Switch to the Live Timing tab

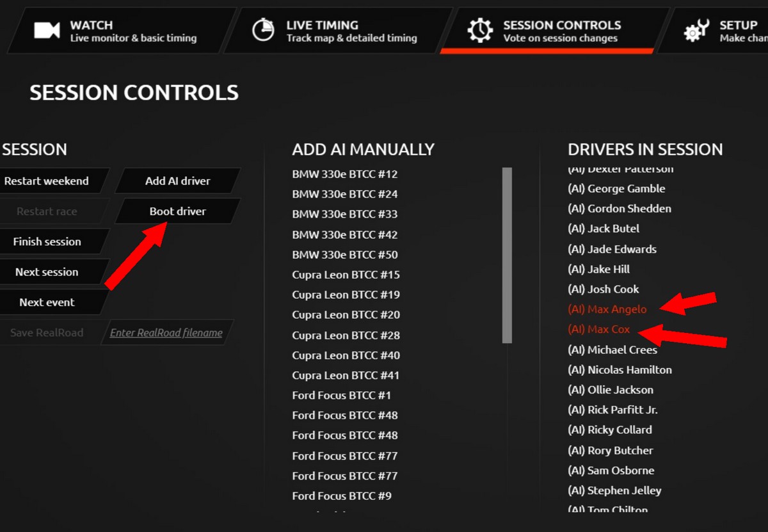pos(339,31)
